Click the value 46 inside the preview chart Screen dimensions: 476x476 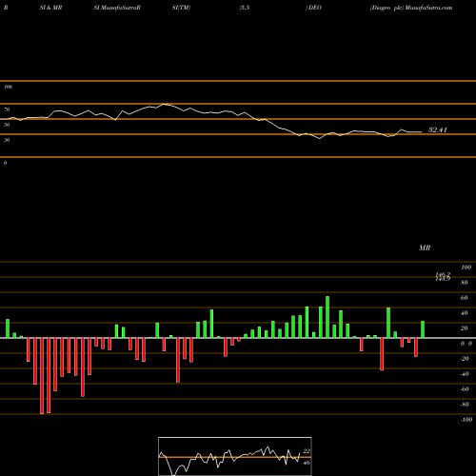coord(307,463)
